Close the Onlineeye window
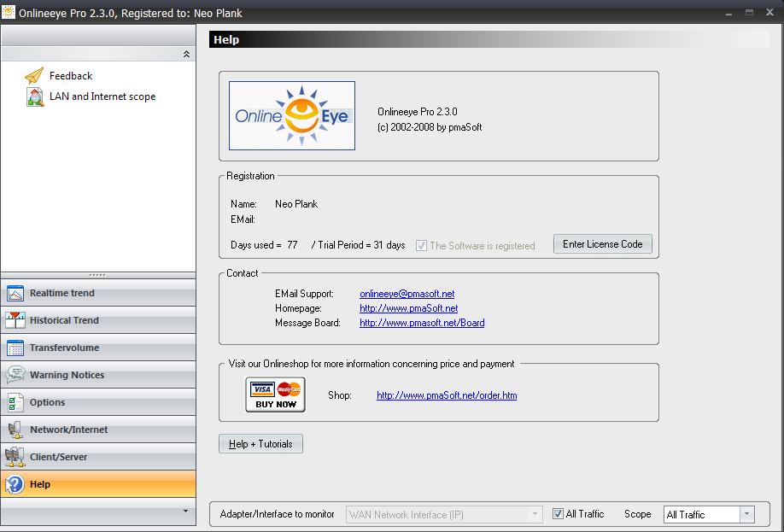Image resolution: width=784 pixels, height=532 pixels. (x=770, y=13)
